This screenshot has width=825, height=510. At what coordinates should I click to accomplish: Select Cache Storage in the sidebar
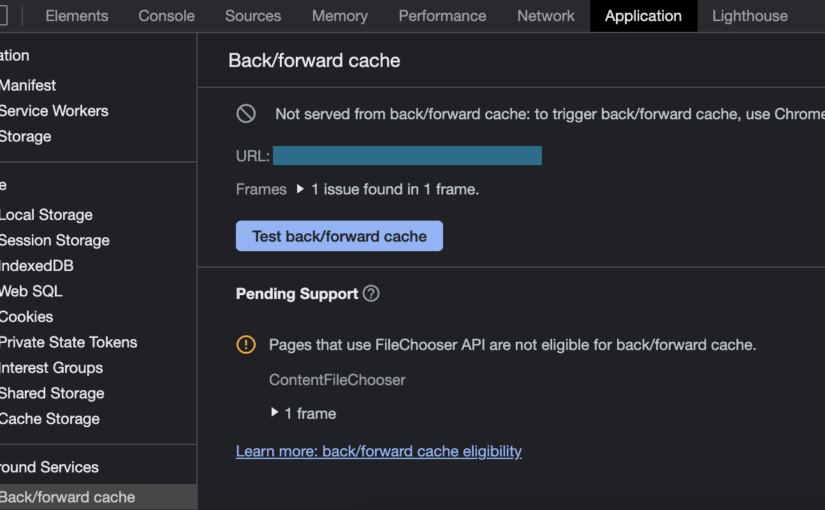tap(50, 419)
